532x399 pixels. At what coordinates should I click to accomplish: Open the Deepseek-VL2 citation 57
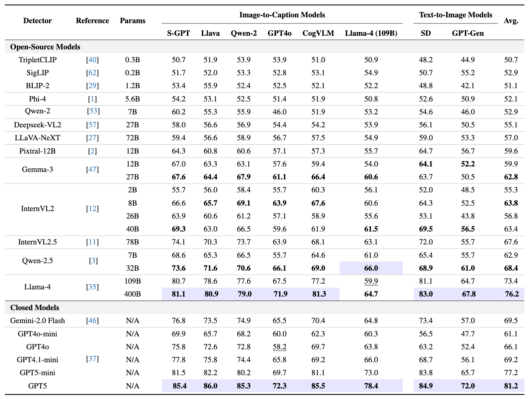tap(92, 125)
